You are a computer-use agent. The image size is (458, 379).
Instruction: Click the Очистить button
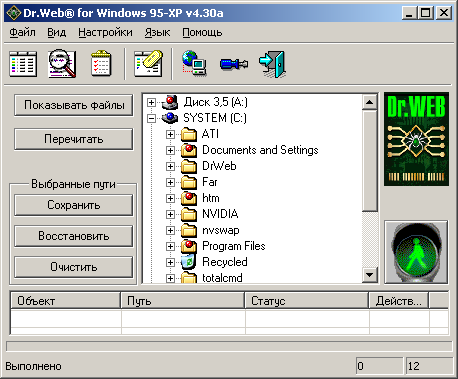(x=74, y=267)
